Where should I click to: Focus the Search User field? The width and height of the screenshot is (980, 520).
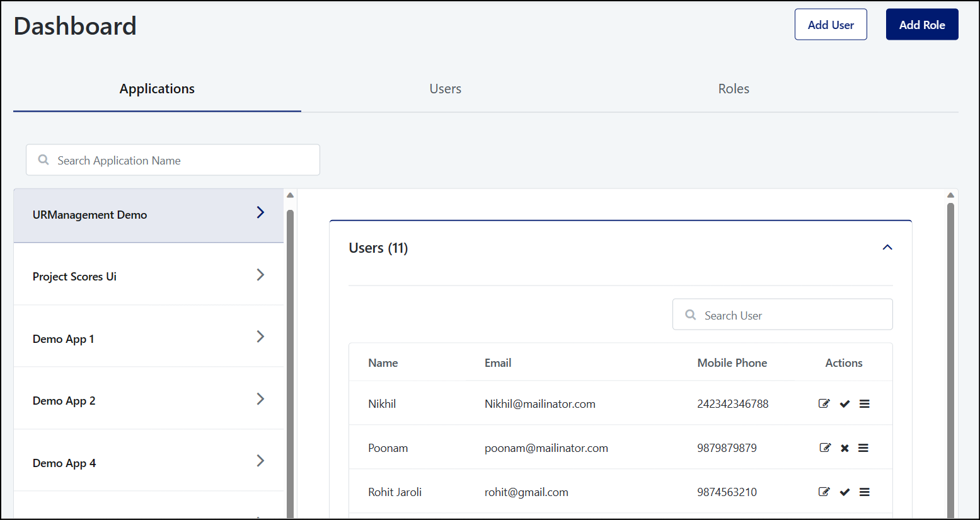point(783,315)
